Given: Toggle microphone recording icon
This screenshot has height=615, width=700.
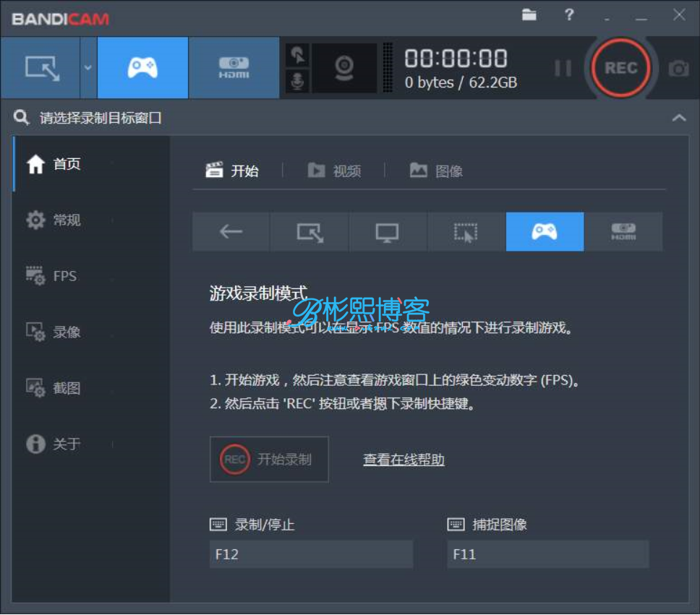Looking at the screenshot, I should (x=297, y=82).
